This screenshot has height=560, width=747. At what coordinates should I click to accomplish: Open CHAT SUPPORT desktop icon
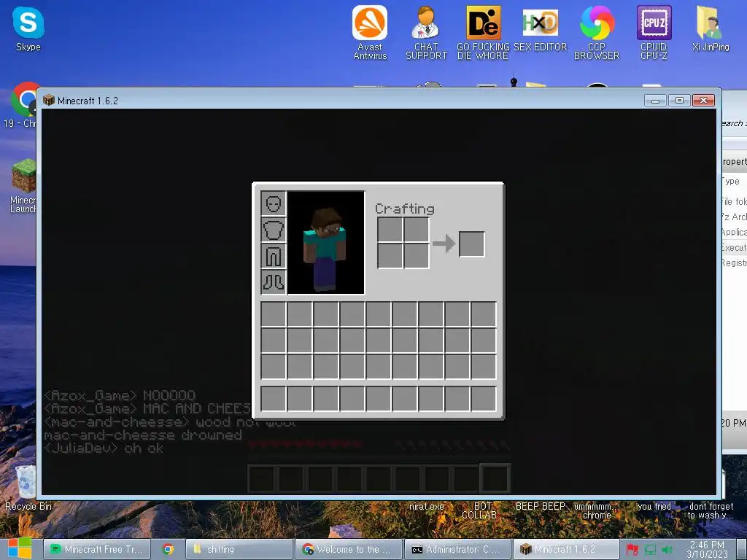426,32
